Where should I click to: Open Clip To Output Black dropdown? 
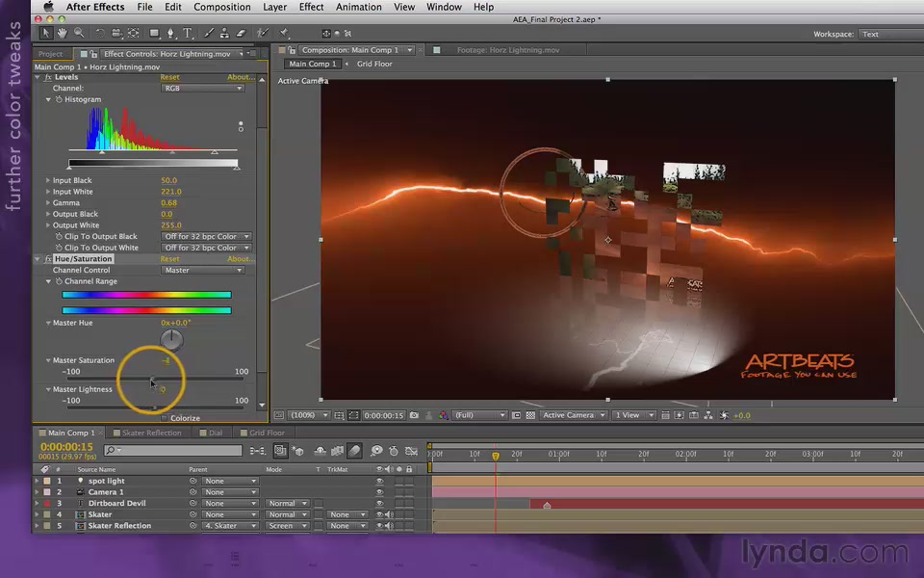206,237
